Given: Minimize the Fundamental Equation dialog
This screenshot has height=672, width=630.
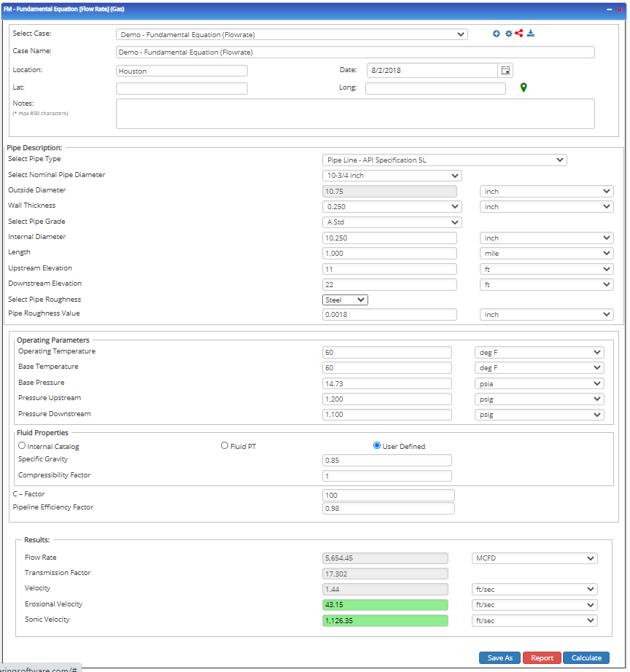Looking at the screenshot, I should tap(609, 9).
